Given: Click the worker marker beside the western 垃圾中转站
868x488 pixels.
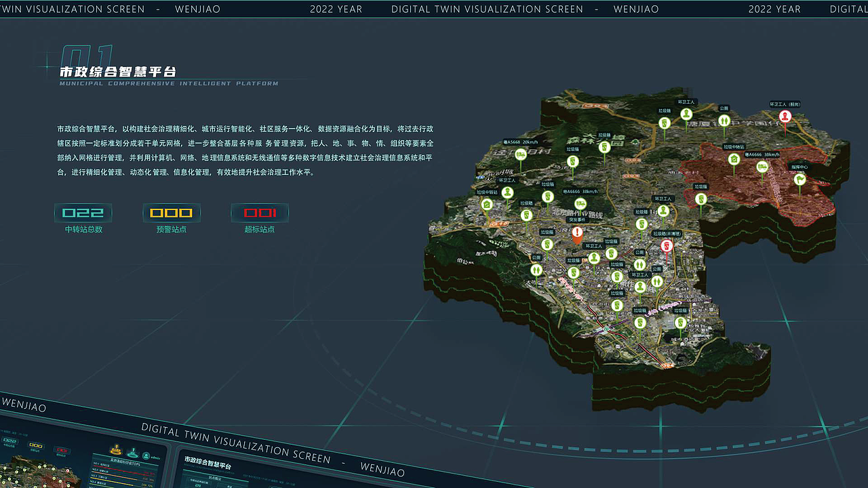Looking at the screenshot, I should click(507, 193).
